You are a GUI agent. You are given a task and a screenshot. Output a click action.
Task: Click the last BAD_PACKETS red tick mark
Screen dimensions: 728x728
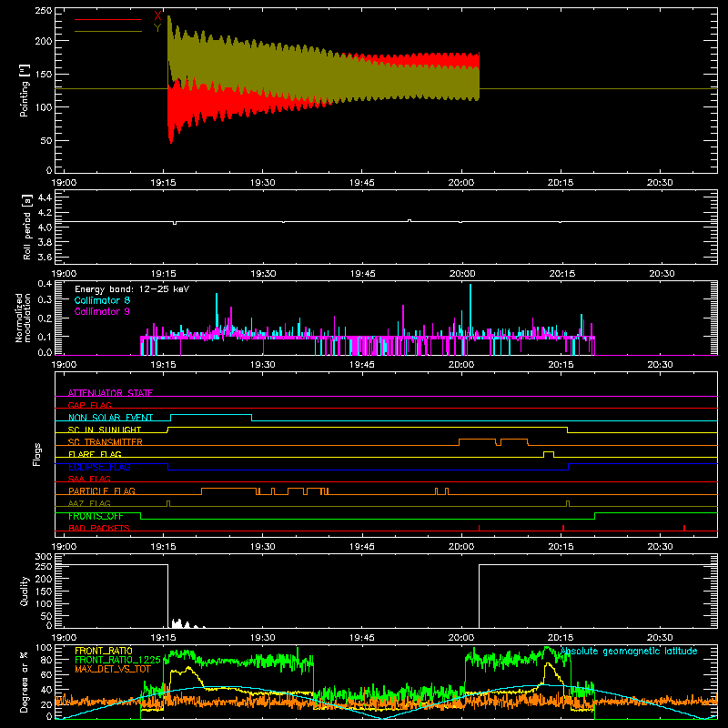[x=684, y=528]
